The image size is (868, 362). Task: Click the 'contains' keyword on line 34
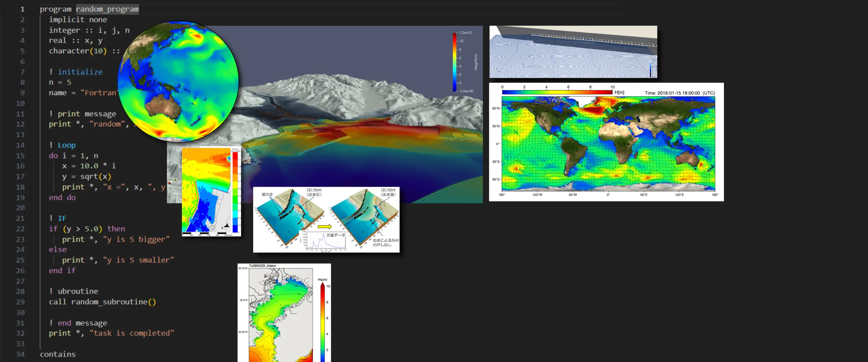click(x=58, y=354)
